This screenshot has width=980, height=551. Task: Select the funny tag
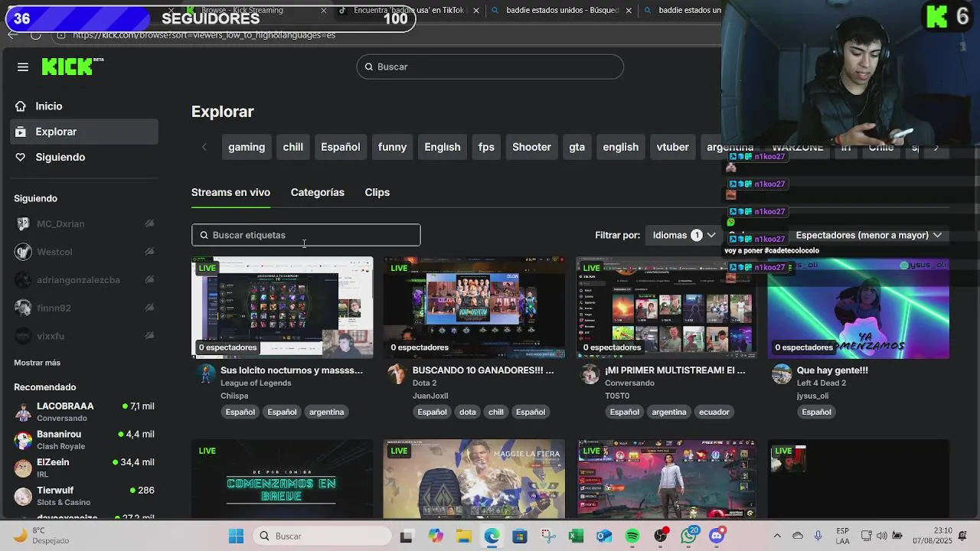[x=392, y=147]
